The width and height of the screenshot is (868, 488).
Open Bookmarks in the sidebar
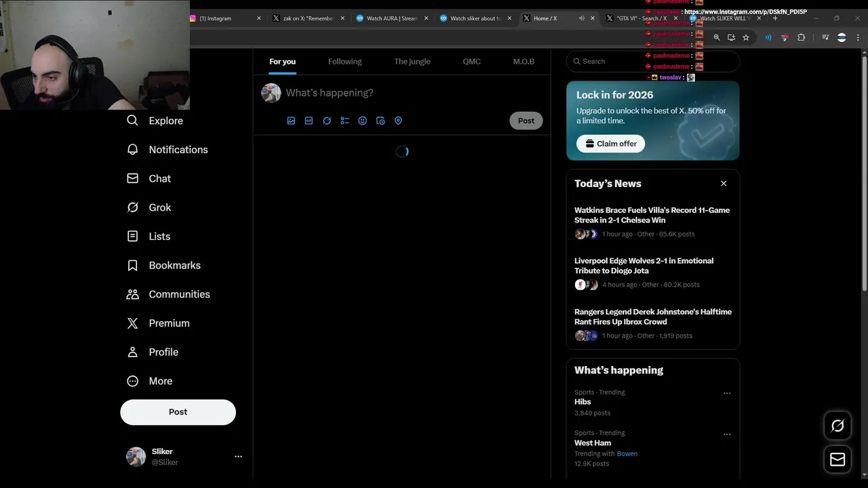pos(163,265)
